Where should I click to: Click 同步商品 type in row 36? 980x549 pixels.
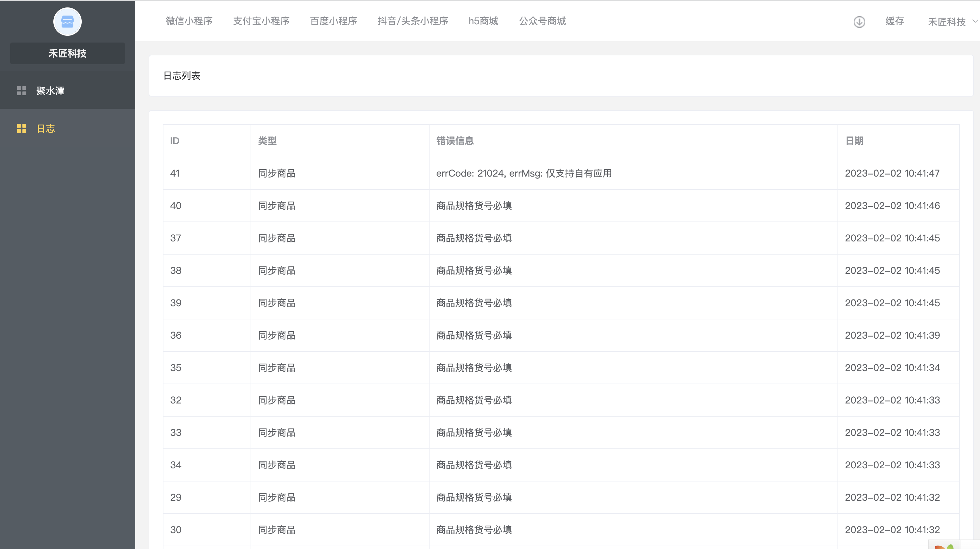pyautogui.click(x=277, y=335)
